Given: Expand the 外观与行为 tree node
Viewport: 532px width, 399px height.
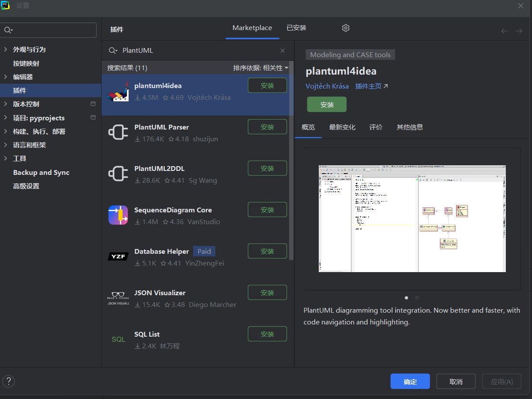Looking at the screenshot, I should pos(6,49).
